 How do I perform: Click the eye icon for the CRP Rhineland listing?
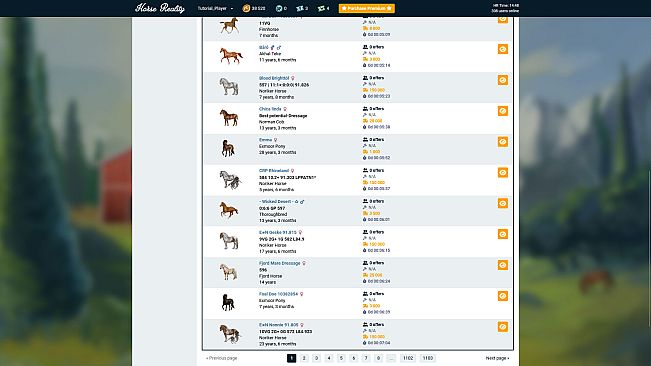tap(503, 172)
